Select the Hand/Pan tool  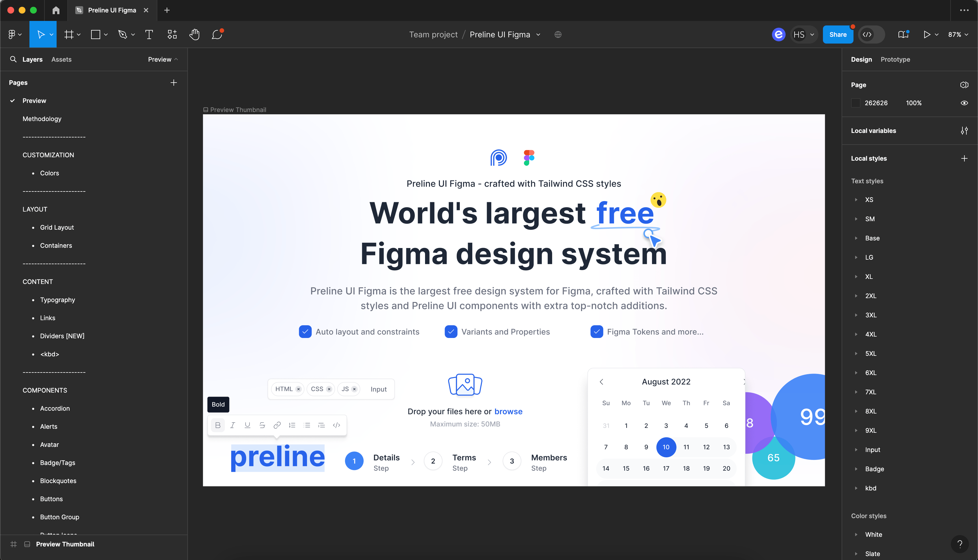pos(194,34)
